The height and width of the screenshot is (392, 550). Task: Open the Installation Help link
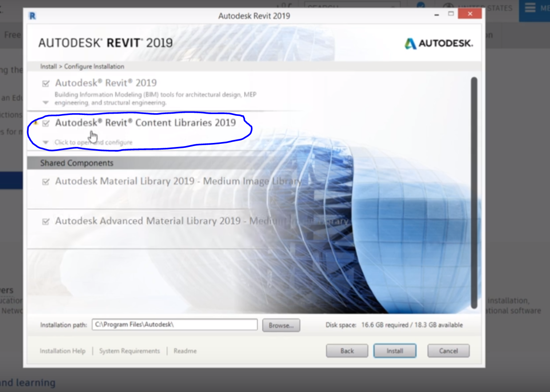coord(62,351)
